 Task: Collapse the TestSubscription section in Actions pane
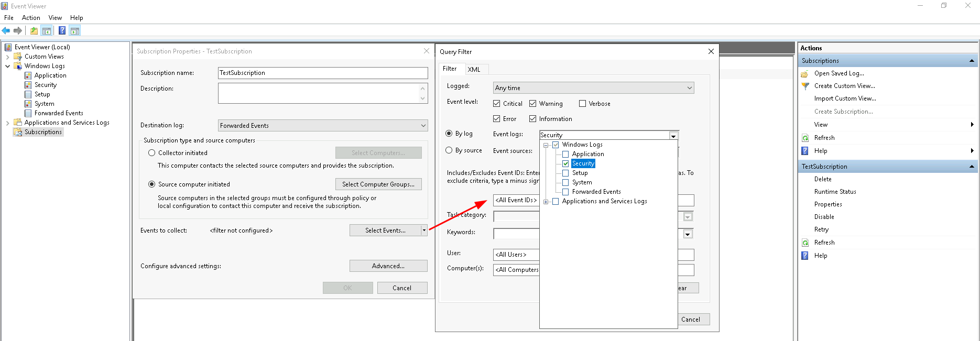click(972, 167)
